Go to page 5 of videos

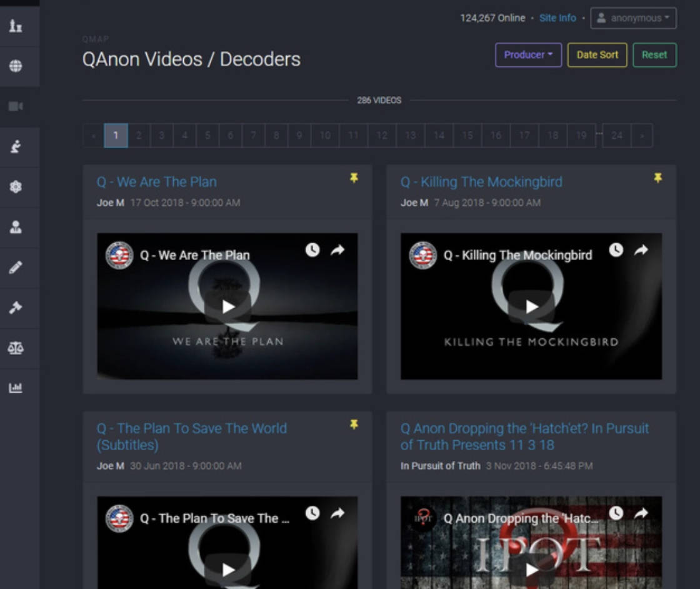point(207,135)
